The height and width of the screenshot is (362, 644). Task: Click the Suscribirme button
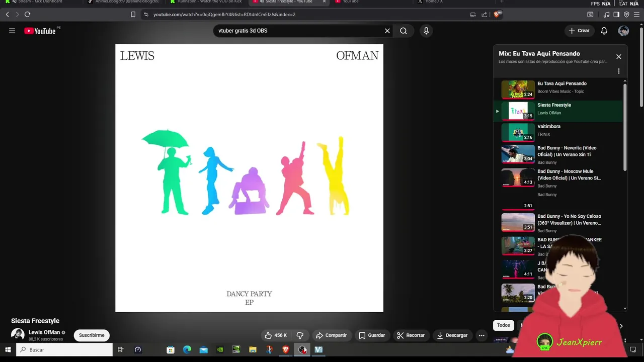(92, 335)
